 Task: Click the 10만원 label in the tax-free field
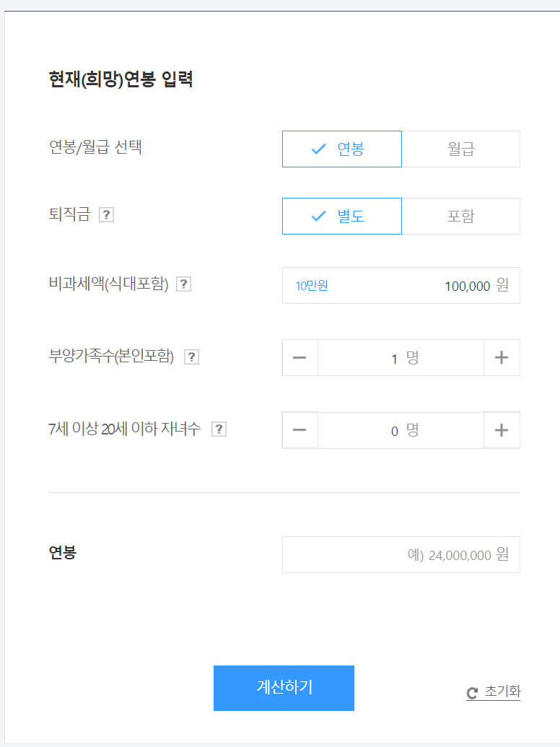pos(310,285)
